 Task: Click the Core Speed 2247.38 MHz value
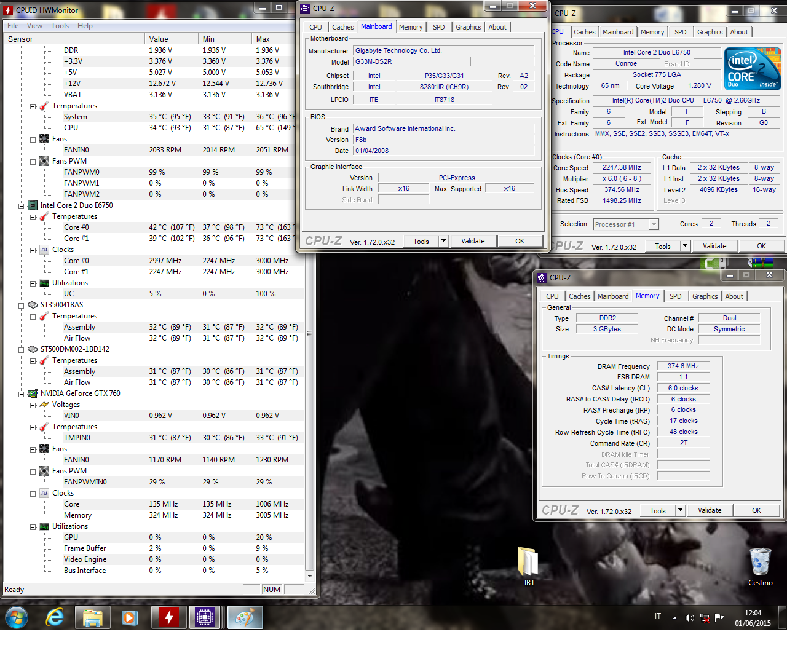622,167
